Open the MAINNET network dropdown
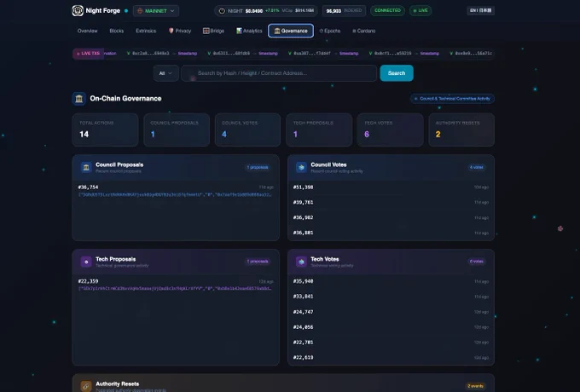This screenshot has height=392, width=580. coord(156,11)
